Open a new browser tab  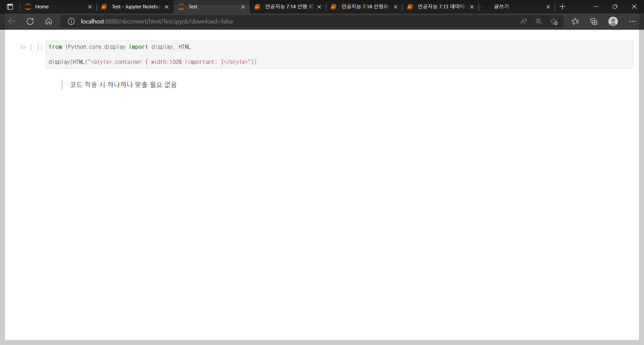click(x=562, y=7)
